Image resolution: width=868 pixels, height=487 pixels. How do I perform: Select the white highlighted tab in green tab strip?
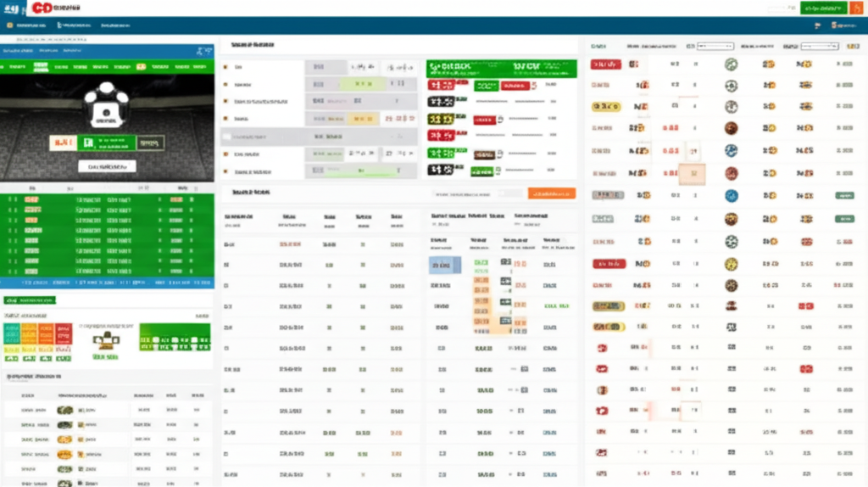click(40, 66)
